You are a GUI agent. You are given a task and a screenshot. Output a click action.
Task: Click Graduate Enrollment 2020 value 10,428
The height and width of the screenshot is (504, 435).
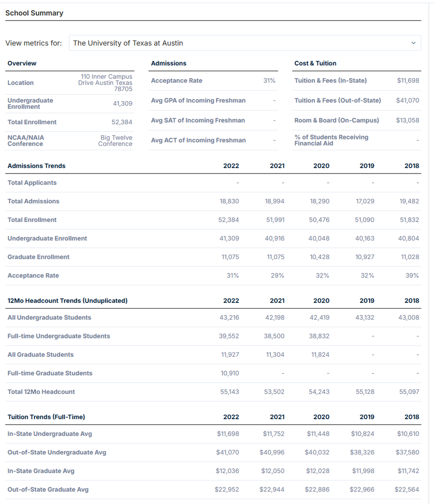[x=319, y=257]
